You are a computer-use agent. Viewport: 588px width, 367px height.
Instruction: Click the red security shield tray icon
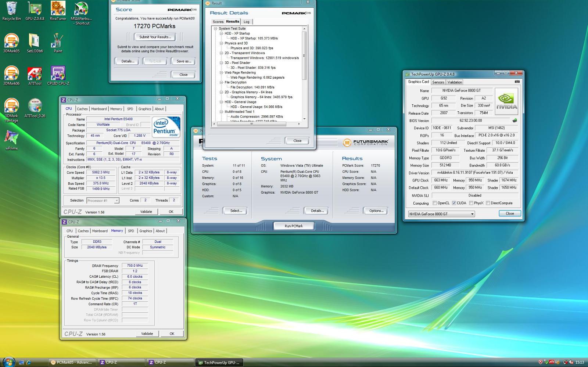pyautogui.click(x=541, y=362)
